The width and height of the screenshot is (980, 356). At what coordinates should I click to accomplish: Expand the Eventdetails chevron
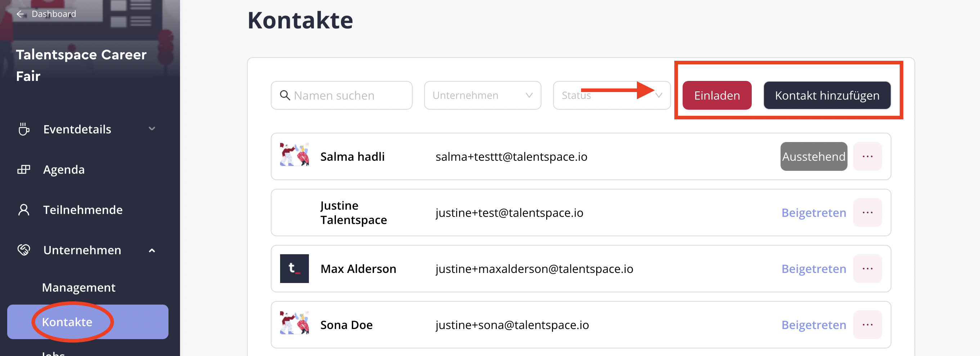152,129
